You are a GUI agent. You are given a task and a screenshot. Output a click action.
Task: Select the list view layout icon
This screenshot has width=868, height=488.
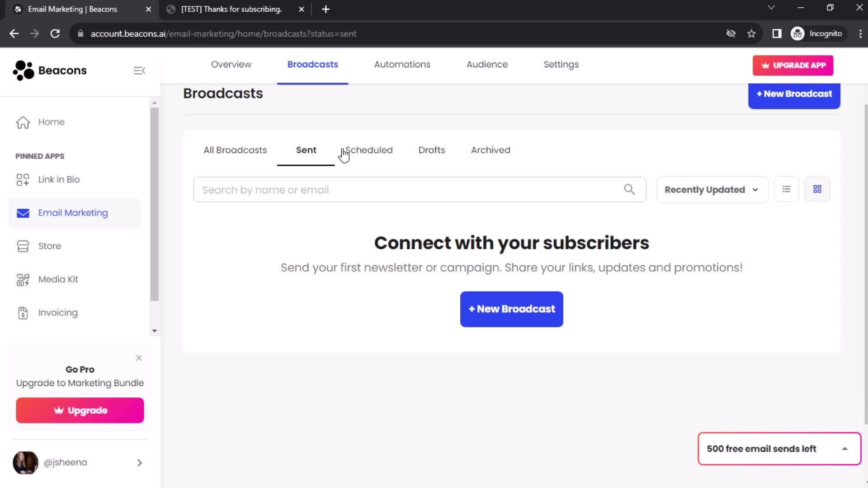[787, 189]
